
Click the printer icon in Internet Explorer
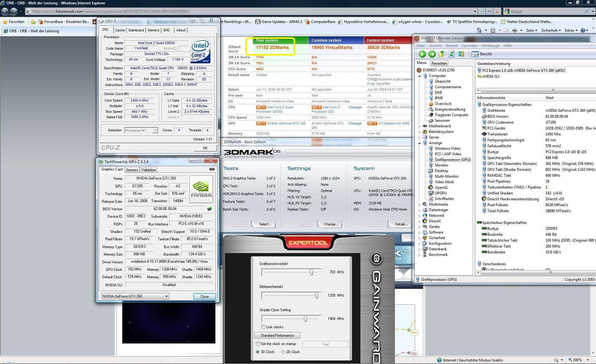(x=515, y=30)
